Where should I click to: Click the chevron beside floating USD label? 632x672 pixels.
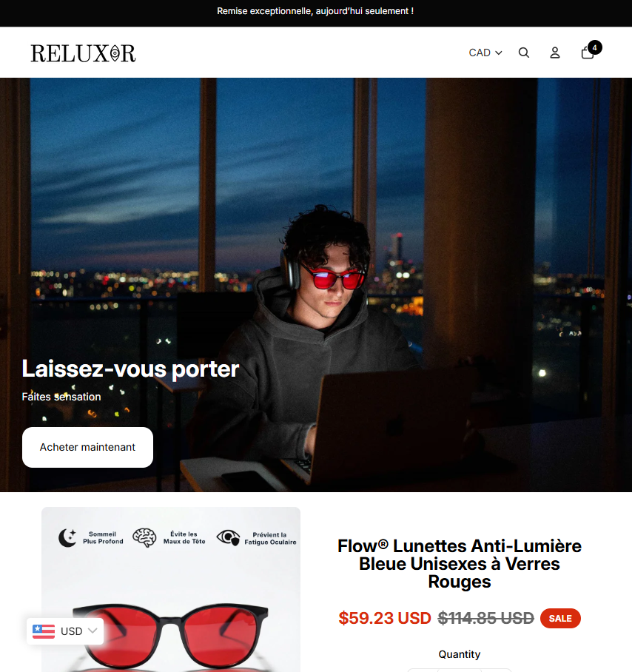point(93,631)
